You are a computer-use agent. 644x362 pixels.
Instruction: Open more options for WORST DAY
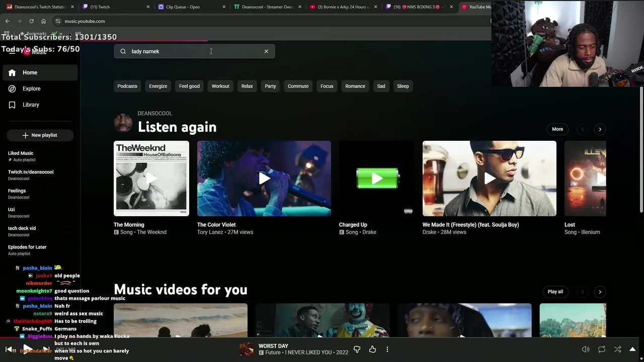(x=387, y=349)
